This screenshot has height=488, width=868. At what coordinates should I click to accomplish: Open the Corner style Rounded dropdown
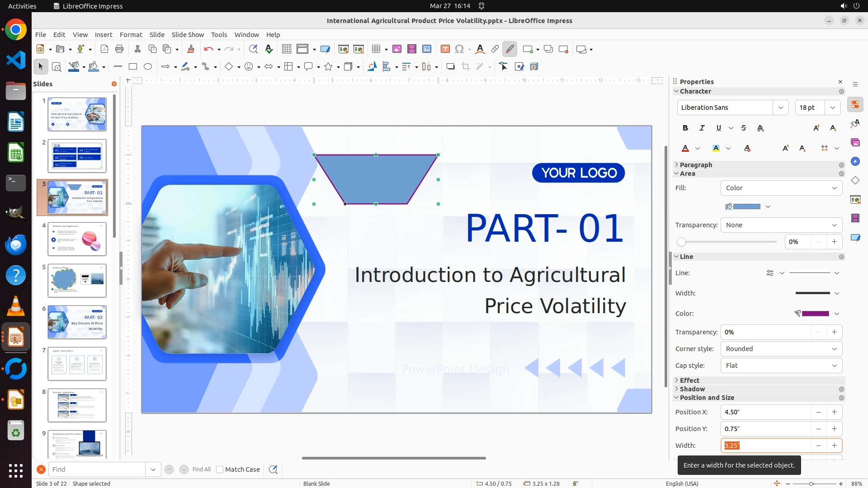[x=781, y=349]
